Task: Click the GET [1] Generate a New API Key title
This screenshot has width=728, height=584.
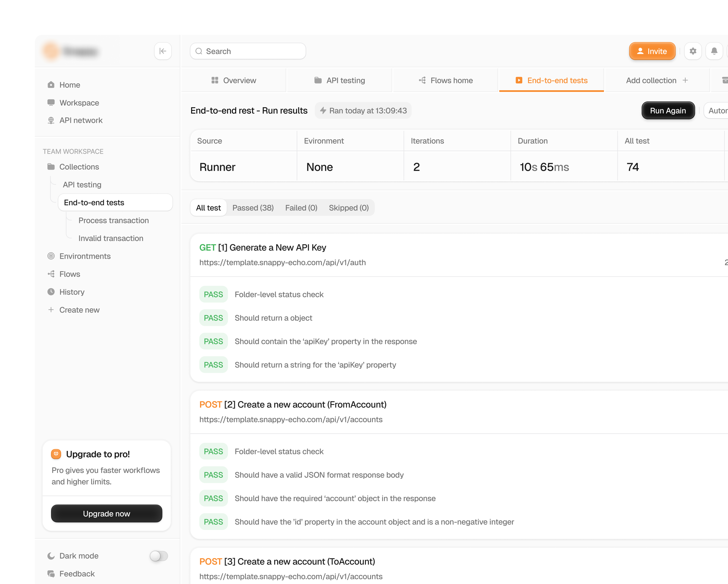Action: (x=263, y=247)
